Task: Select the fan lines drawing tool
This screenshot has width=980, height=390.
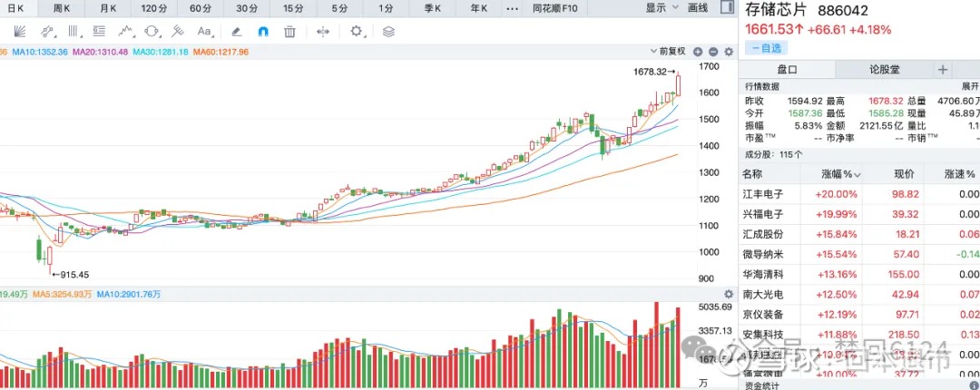Action: pyautogui.click(x=20, y=31)
